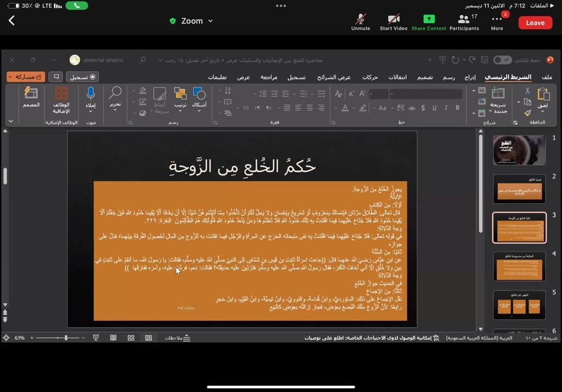Open the Insert ribbon tab
Viewport: 562px width, 392px height.
[470, 77]
